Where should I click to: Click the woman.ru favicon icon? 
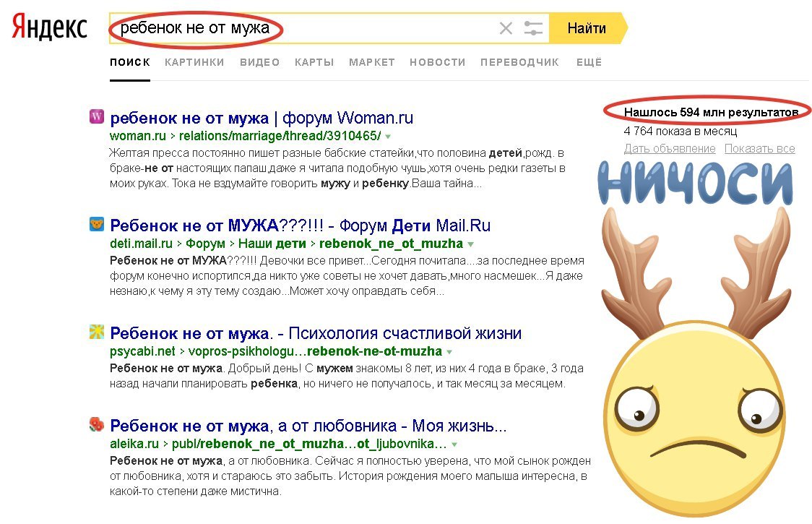pos(97,116)
